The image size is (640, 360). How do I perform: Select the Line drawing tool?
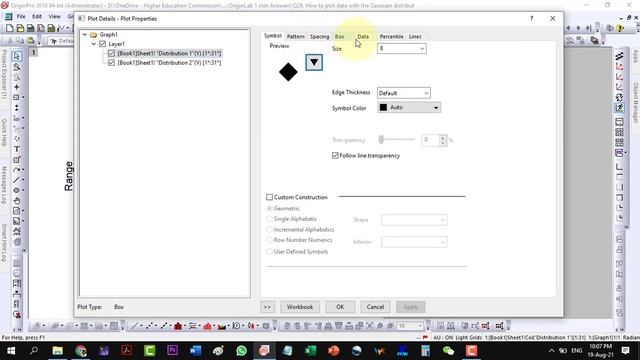[17, 180]
